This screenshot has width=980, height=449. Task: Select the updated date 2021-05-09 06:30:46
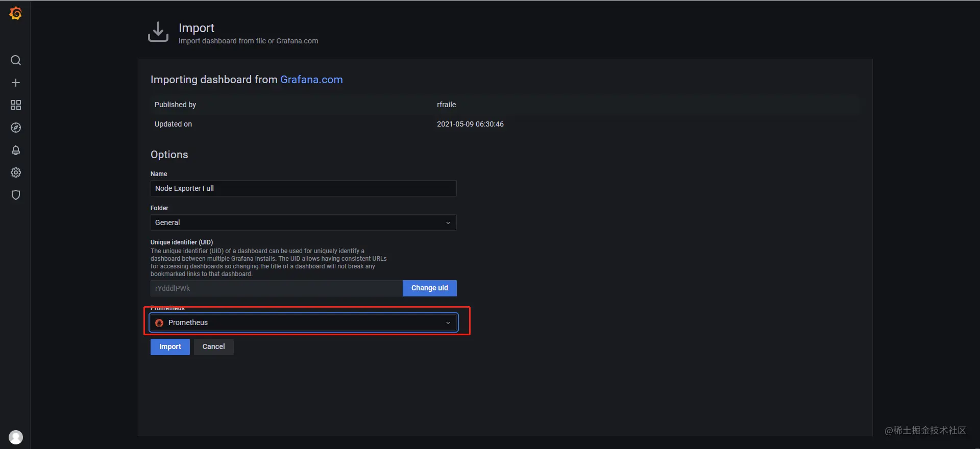pyautogui.click(x=470, y=124)
